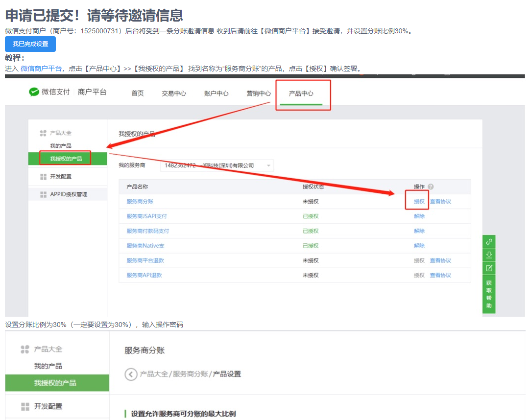Click 未授权 status in the 服务商分账 row

click(x=311, y=201)
